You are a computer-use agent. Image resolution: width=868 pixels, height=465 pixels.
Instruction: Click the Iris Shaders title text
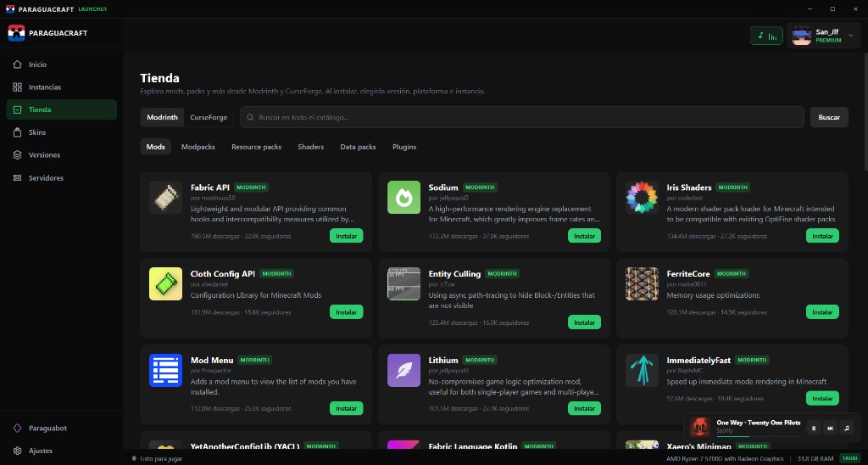pyautogui.click(x=688, y=188)
